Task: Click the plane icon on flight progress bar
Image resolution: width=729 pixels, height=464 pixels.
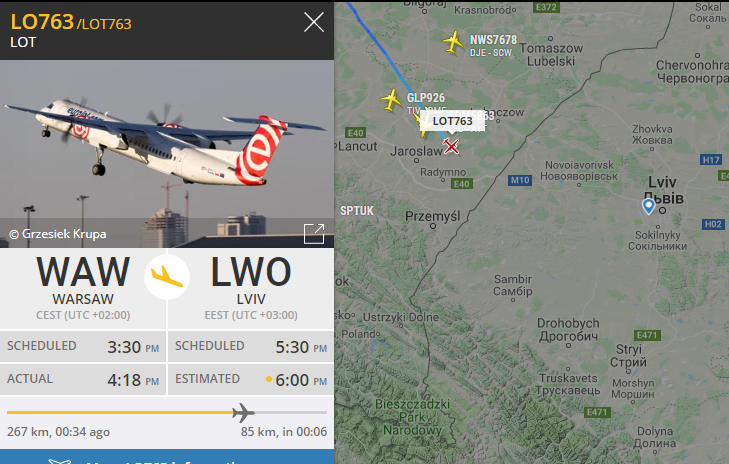Action: [x=243, y=412]
